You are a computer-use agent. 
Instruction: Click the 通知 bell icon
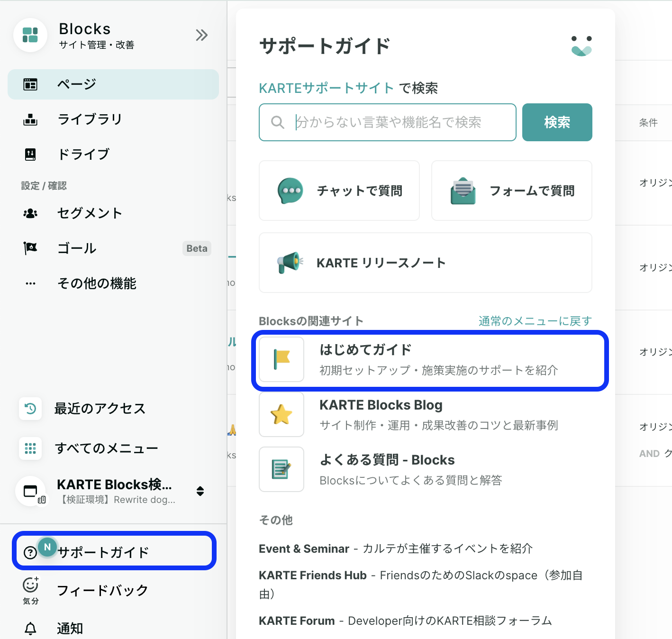[30, 629]
